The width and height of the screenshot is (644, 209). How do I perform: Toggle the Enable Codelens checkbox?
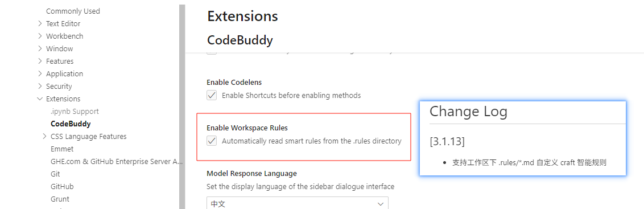coord(212,96)
